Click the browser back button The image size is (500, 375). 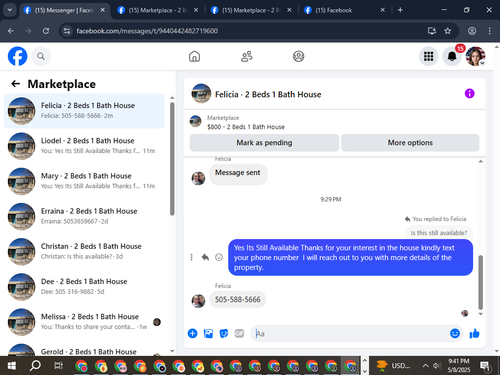(x=11, y=31)
